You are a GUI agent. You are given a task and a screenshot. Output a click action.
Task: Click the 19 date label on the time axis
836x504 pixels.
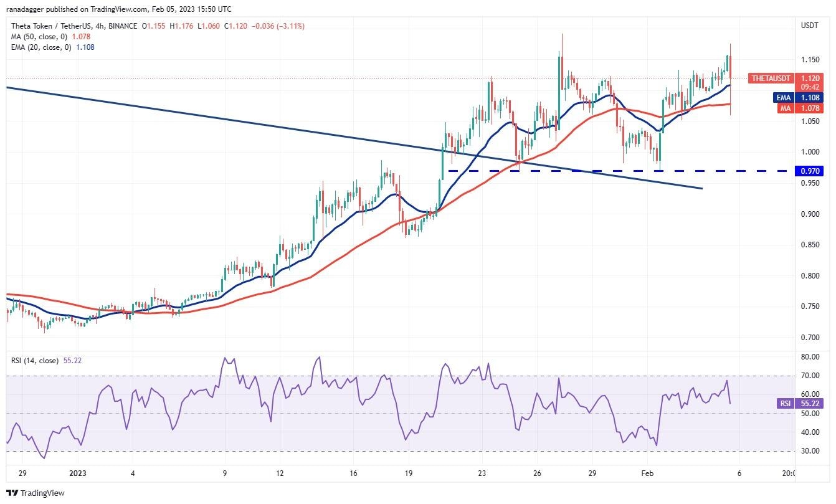click(408, 473)
